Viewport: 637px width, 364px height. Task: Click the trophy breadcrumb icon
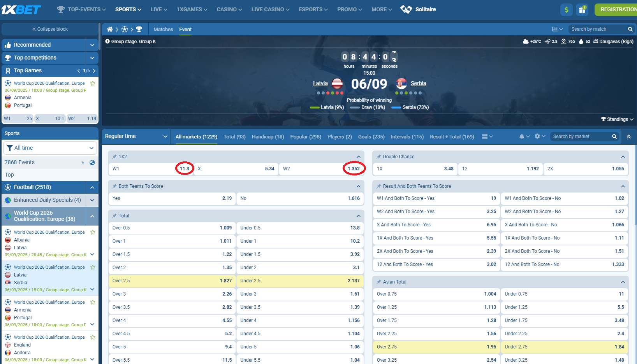tap(139, 29)
